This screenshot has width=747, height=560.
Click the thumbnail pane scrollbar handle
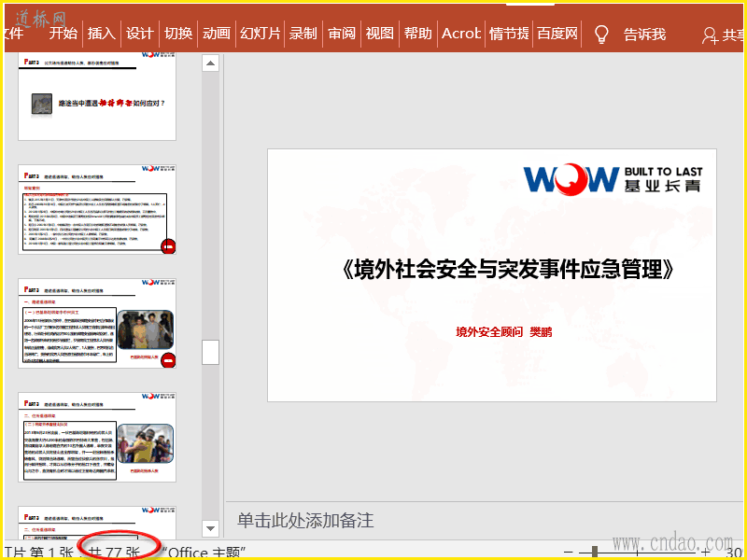click(210, 352)
